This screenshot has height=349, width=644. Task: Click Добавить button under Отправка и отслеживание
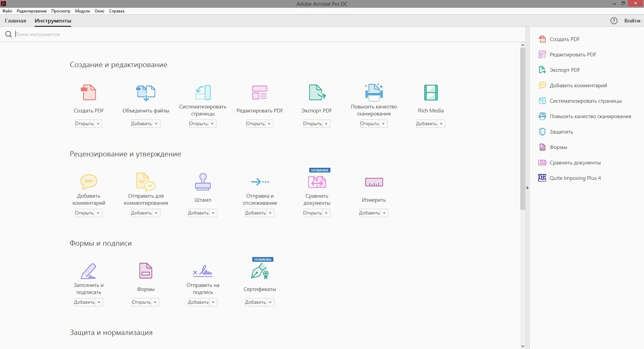click(256, 213)
